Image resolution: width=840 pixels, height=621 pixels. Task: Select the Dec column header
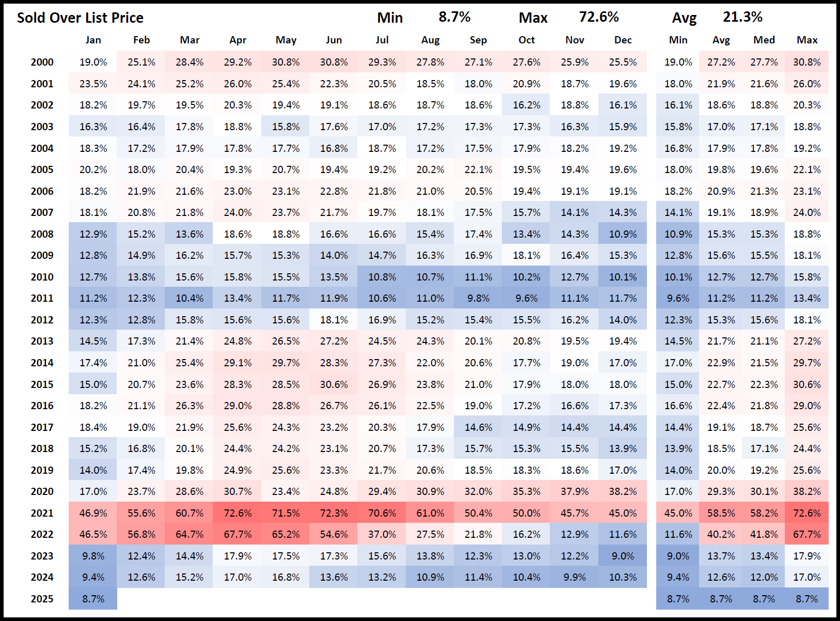[623, 40]
